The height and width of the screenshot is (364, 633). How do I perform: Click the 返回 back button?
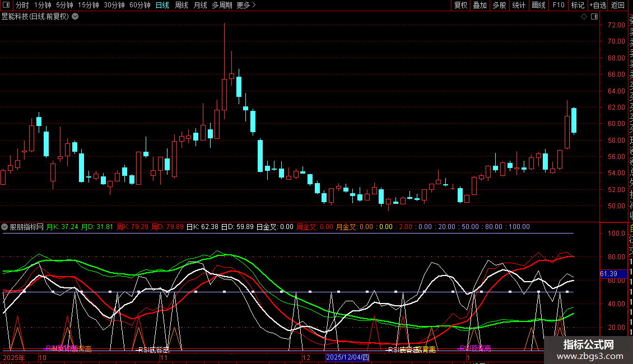pyautogui.click(x=618, y=5)
